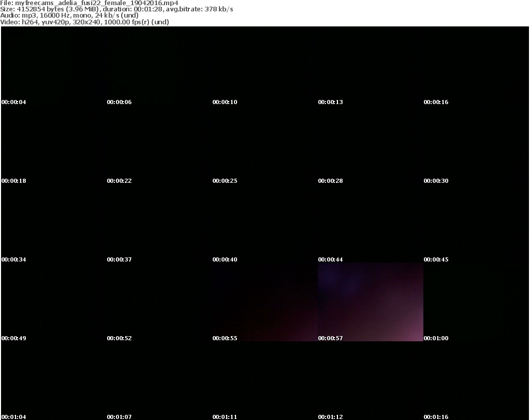
Task: Click the 00:01:07 timestamp label
Action: click(x=120, y=417)
